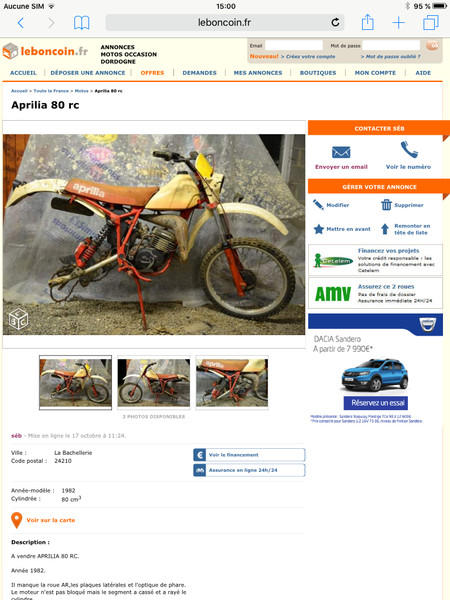Open the Safari share sheet icon
This screenshot has width=450, height=600.
point(367,22)
